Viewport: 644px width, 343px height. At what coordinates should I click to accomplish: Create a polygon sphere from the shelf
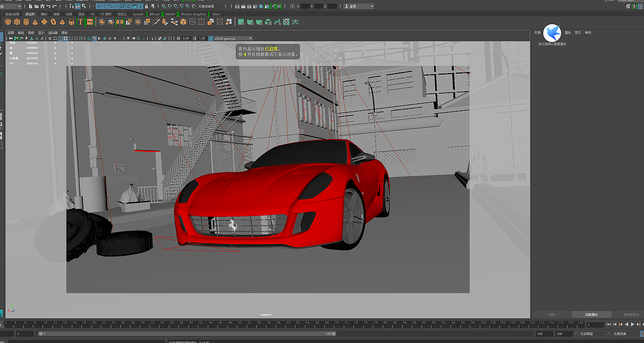coord(8,22)
